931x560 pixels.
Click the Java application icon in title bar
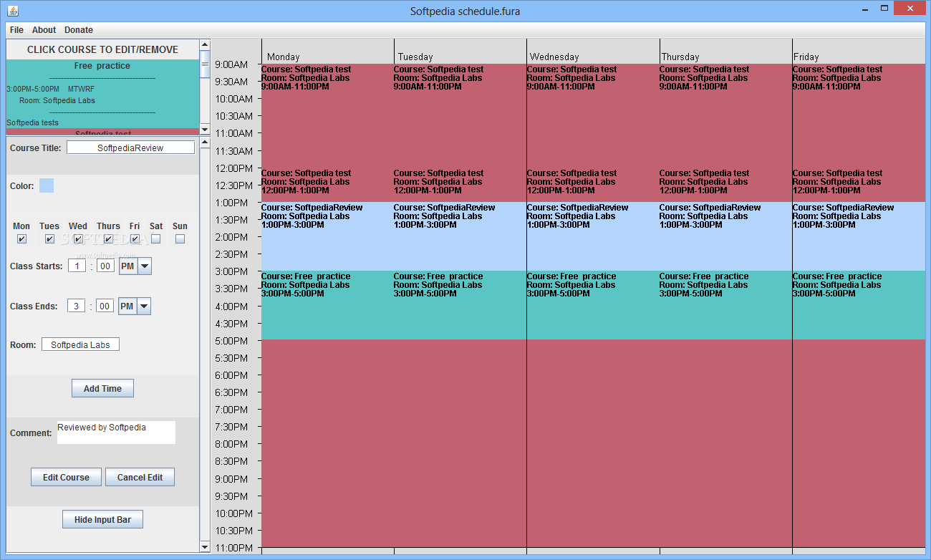12,11
